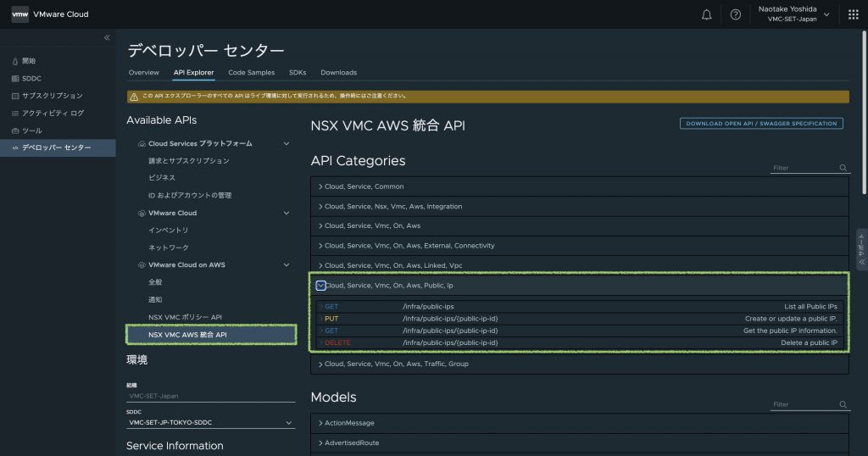Open the SDDC dropdown selector

[209, 422]
